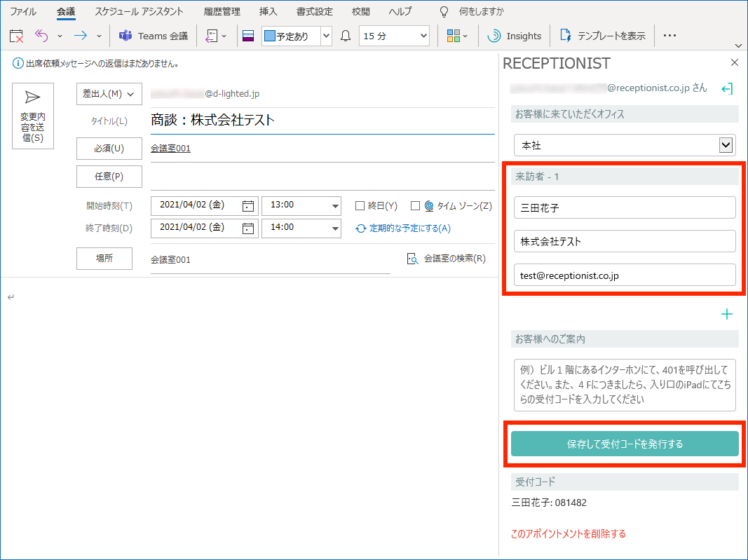Click このアポイントメントを削除する link
The height and width of the screenshot is (560, 748).
tap(568, 534)
